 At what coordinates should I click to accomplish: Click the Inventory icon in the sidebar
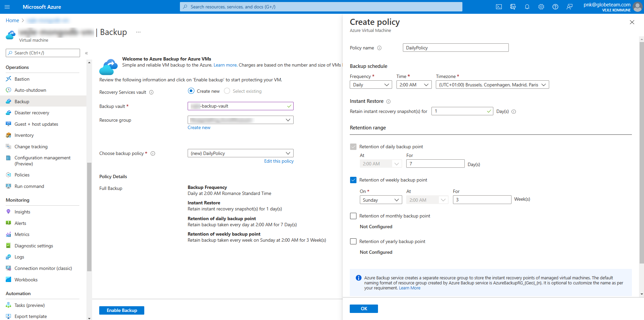pyautogui.click(x=8, y=135)
